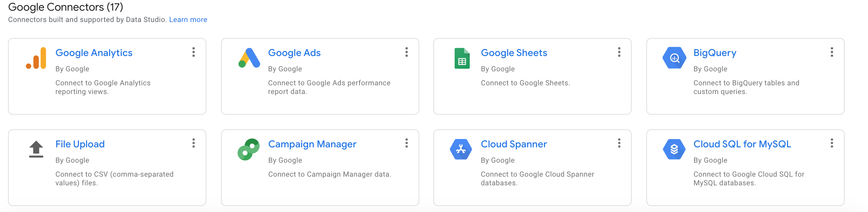The width and height of the screenshot is (868, 212).
Task: Open the Google Sheets card's three-dot menu
Action: click(x=619, y=52)
